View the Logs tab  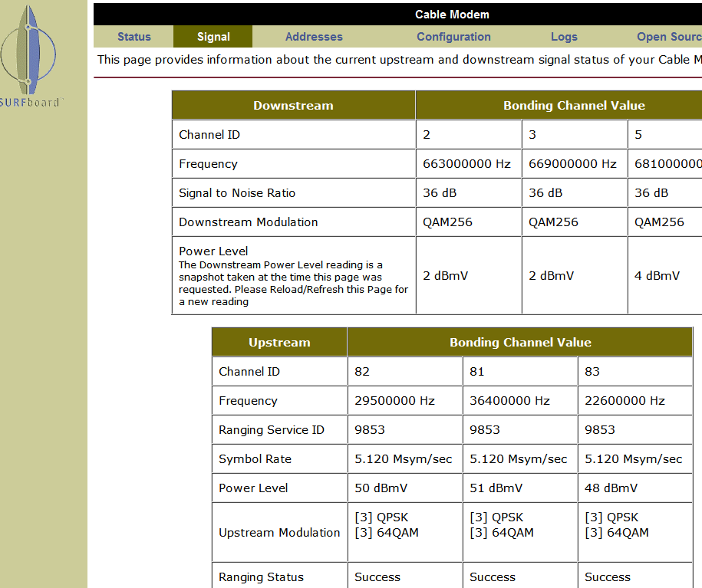coord(564,37)
